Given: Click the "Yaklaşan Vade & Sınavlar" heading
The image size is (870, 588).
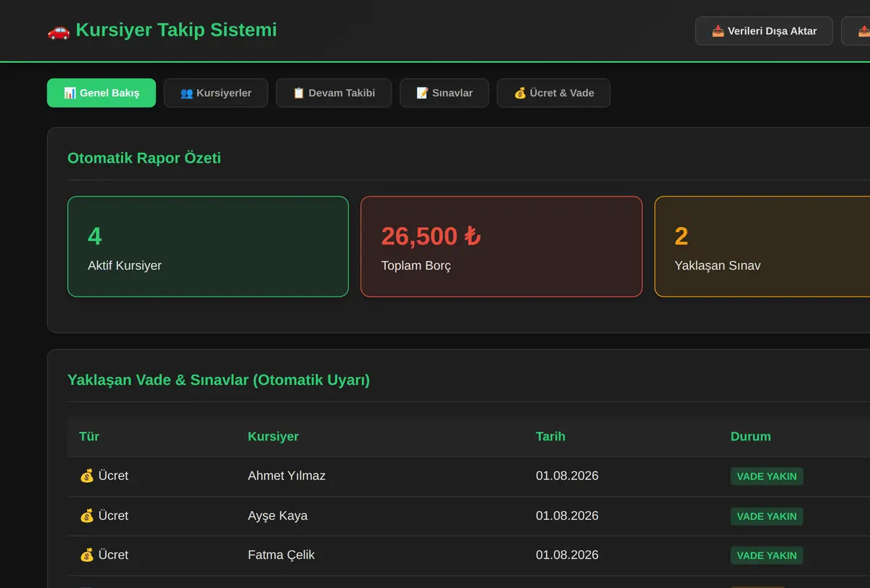Looking at the screenshot, I should pyautogui.click(x=218, y=380).
